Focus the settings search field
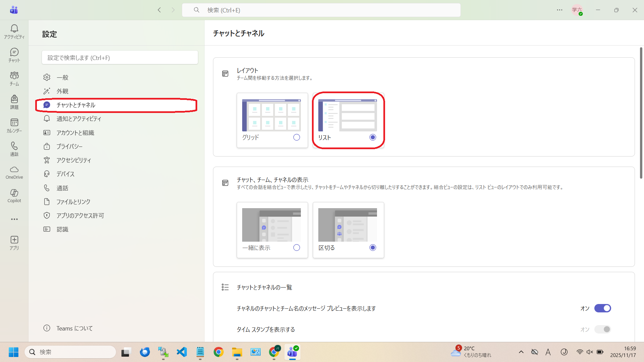Viewport: 644px width, 362px height. (x=120, y=58)
